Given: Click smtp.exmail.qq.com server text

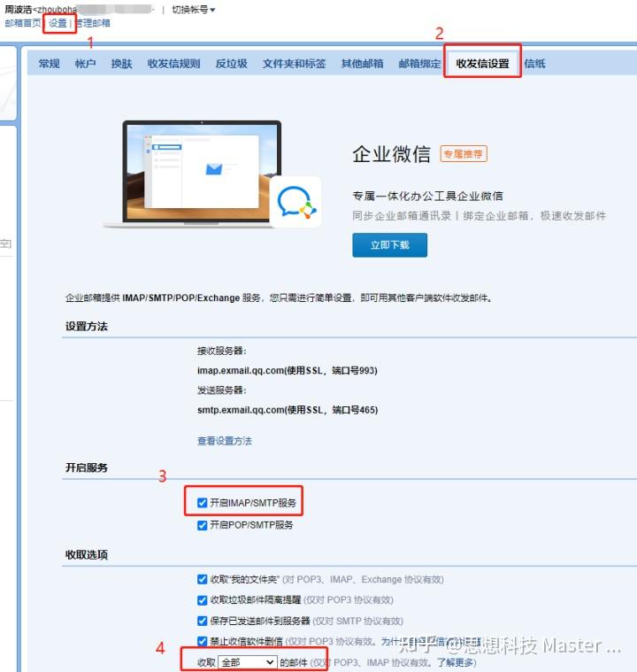Looking at the screenshot, I should [288, 410].
